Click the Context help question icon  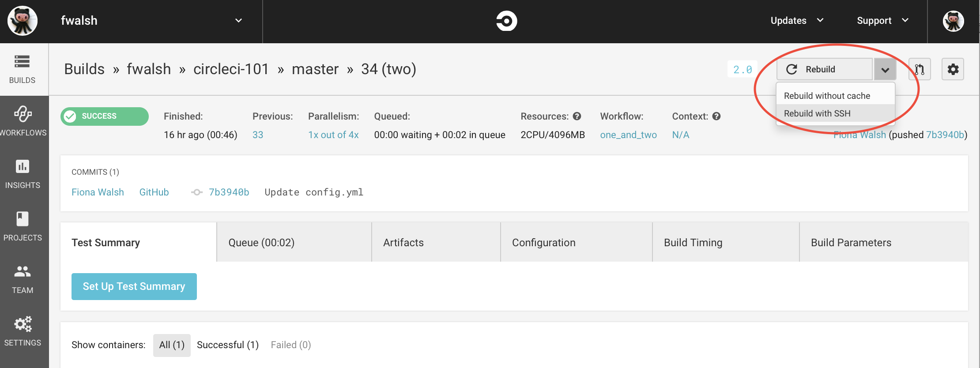716,116
